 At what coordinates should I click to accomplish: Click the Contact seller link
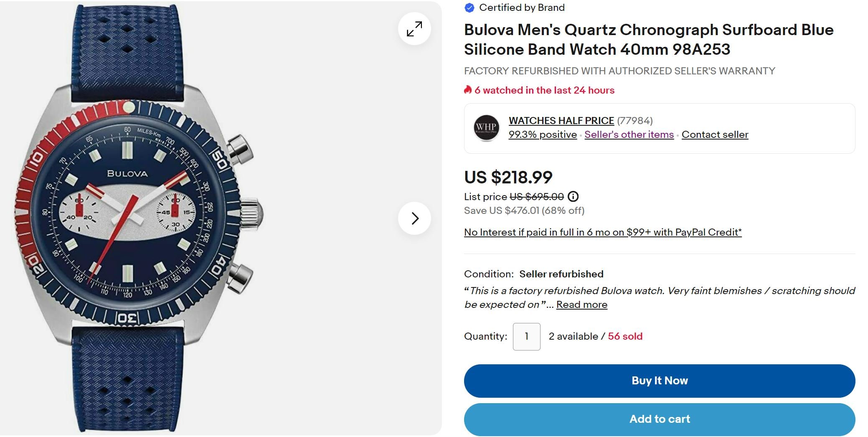tap(715, 135)
